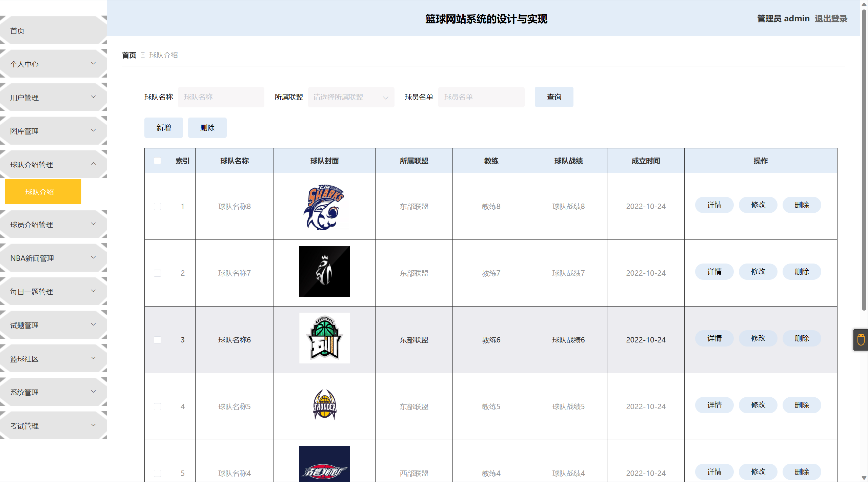Expand the NBA新闻管理 sidebar menu
868x482 pixels.
tap(53, 258)
